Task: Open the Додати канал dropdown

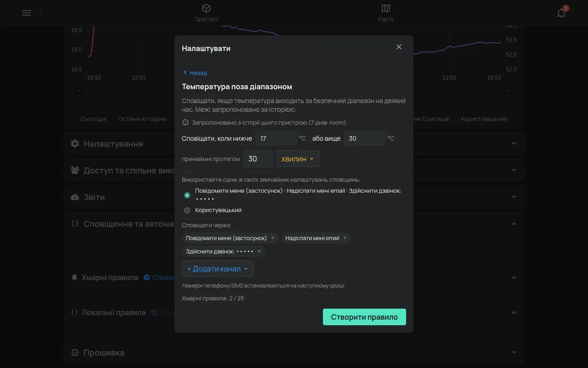Action: point(218,269)
